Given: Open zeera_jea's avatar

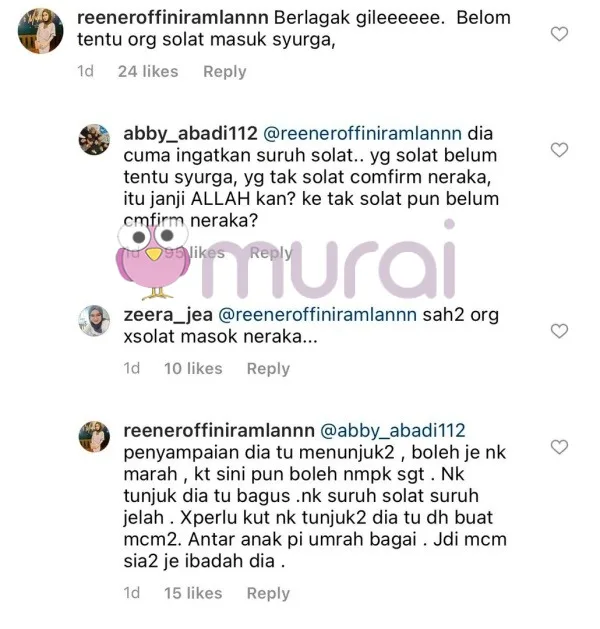Looking at the screenshot, I should point(94,321).
